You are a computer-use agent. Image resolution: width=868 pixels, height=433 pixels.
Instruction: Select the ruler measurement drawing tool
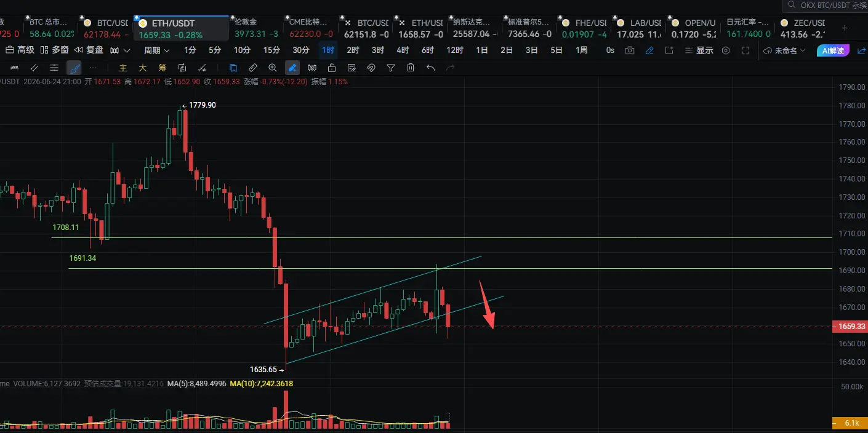pyautogui.click(x=14, y=68)
